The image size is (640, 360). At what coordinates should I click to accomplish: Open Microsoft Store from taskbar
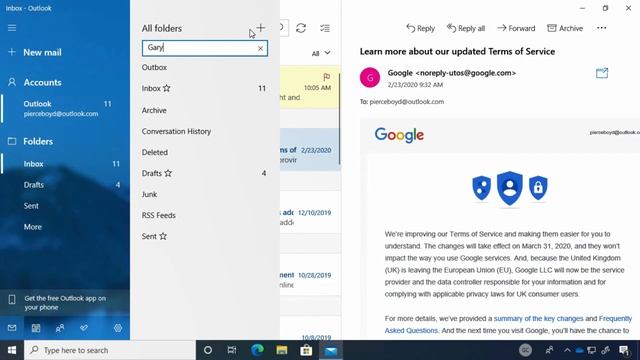[306, 350]
